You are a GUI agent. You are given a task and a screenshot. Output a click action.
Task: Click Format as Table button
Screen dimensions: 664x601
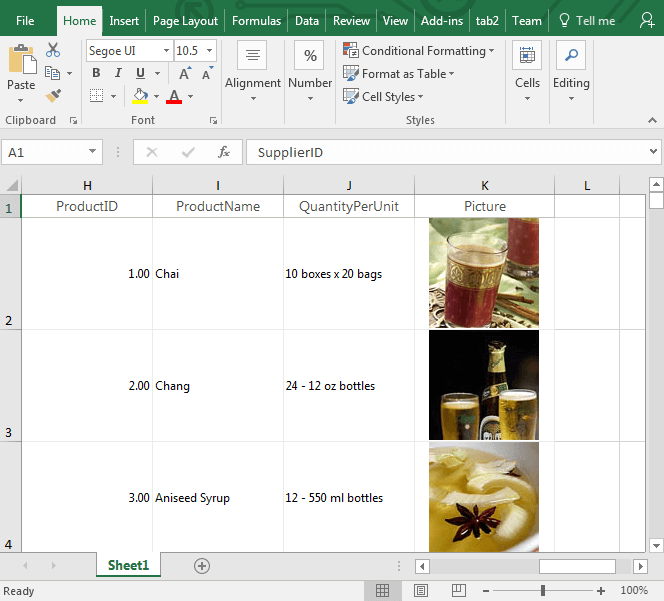398,74
